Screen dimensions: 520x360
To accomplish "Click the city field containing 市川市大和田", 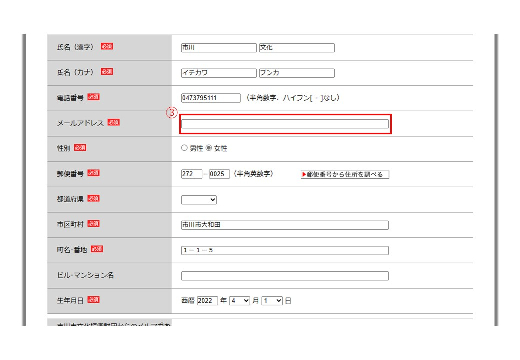I will point(285,225).
